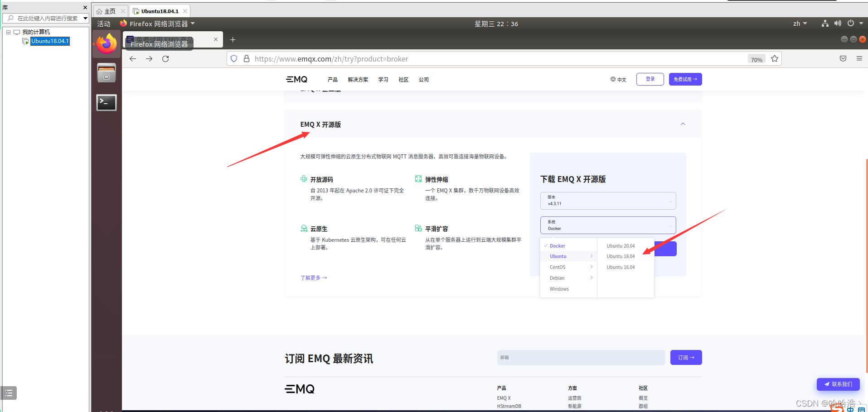Expand the Ubuntu submenu option

click(x=569, y=256)
